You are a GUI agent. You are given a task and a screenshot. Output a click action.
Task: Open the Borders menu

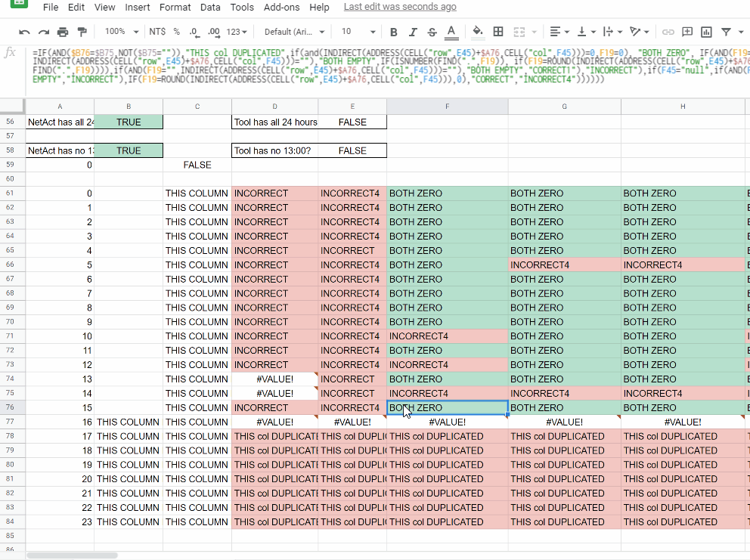tap(497, 33)
